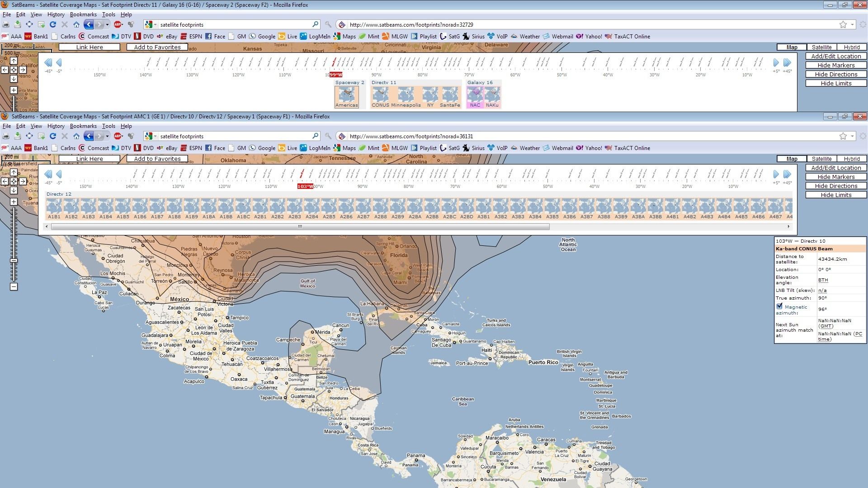Click Add to Favorites in lower window
The width and height of the screenshot is (868, 488).
157,159
